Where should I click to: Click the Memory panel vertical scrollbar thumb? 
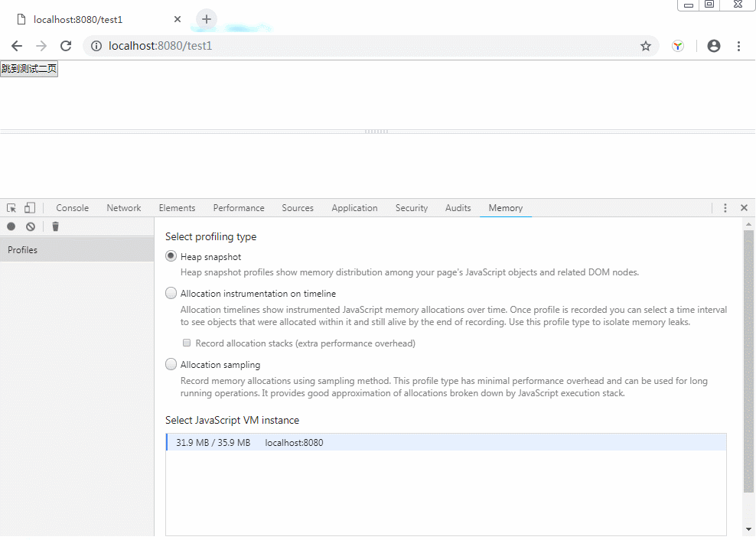tap(748, 362)
